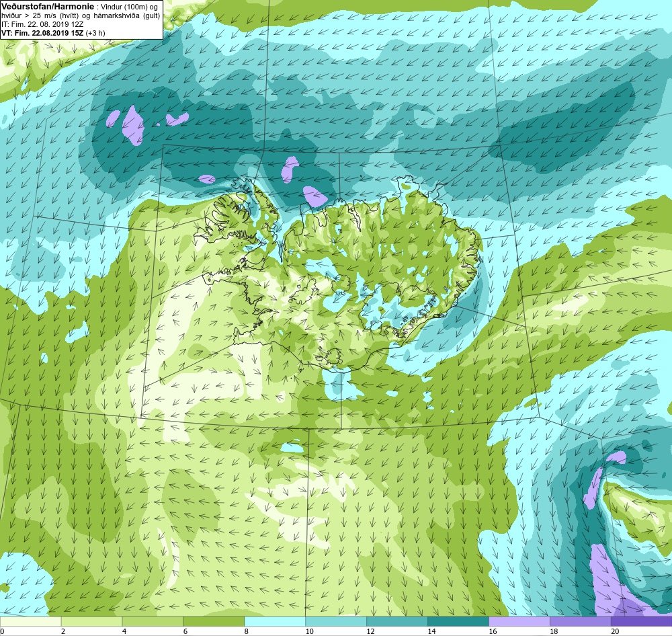Click the 'VT: Fim. 22.08.2019 15Z' valid time line
The image size is (672, 636).
click(x=42, y=33)
